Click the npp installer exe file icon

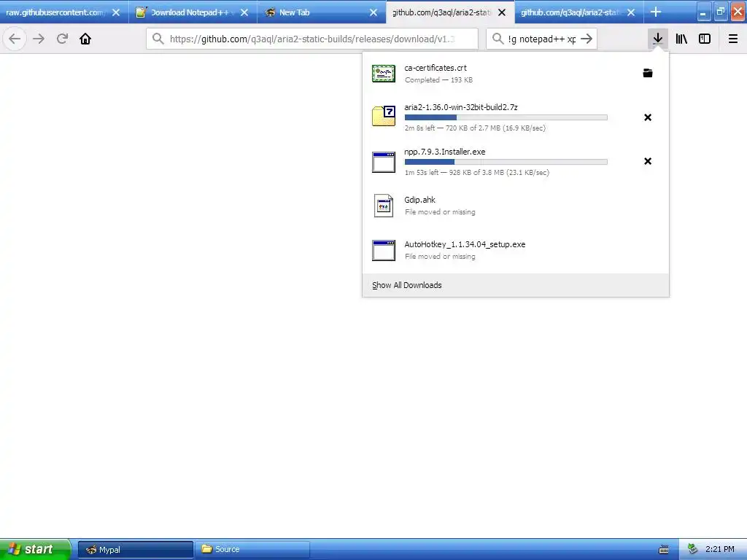coord(384,162)
